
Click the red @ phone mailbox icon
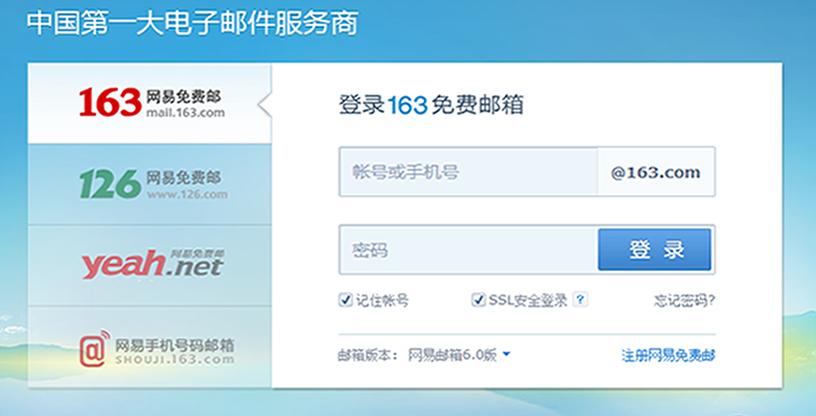pyautogui.click(x=94, y=349)
